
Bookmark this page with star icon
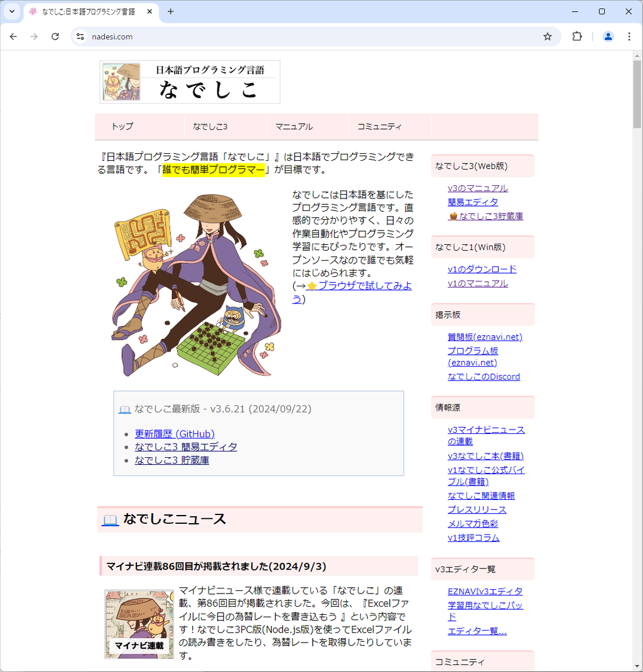click(548, 36)
